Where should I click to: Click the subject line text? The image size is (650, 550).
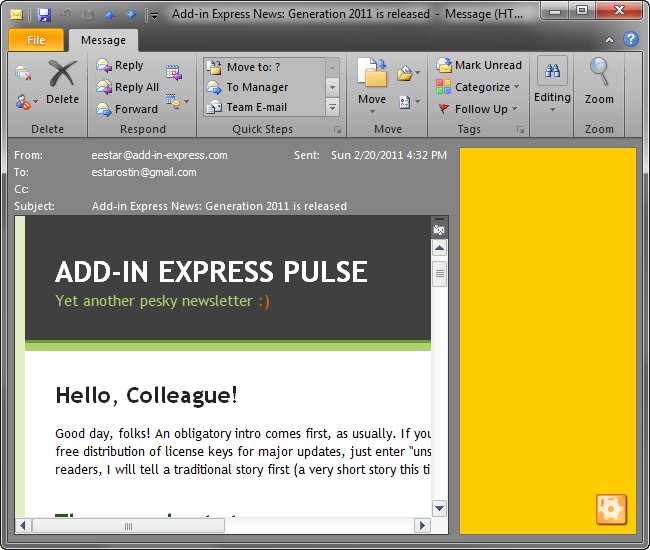point(219,206)
